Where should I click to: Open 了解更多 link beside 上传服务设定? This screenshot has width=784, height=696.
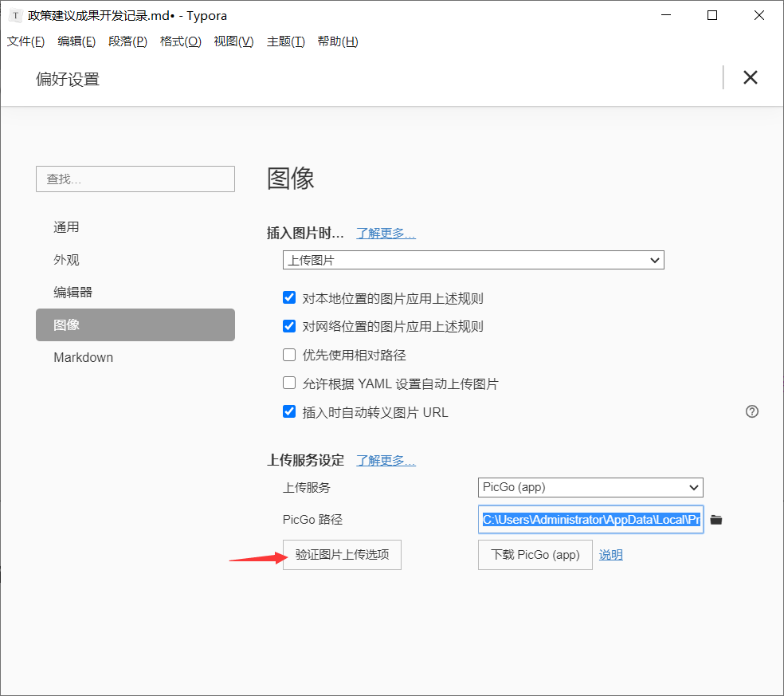[x=386, y=460]
